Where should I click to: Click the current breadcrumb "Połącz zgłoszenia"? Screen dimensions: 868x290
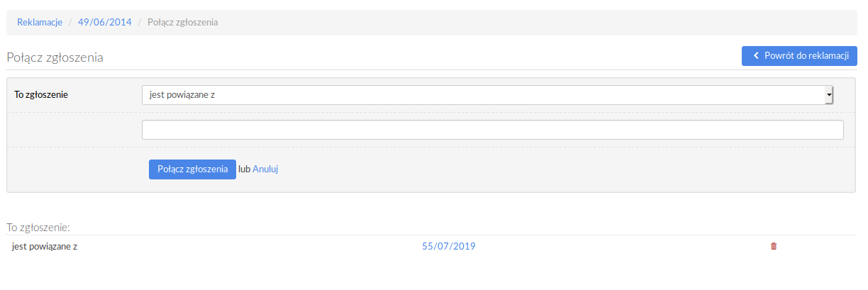tap(182, 23)
